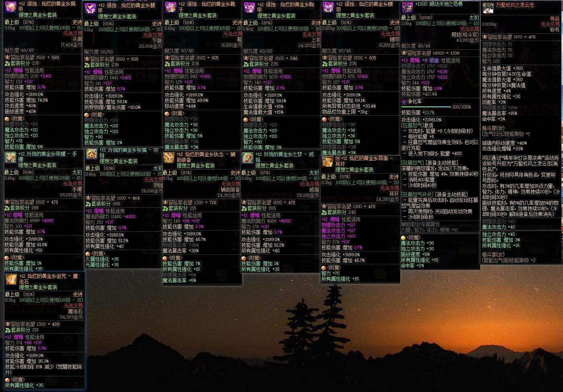
Task: Click the 辅助职业专属属性 line
Action: [420, 224]
